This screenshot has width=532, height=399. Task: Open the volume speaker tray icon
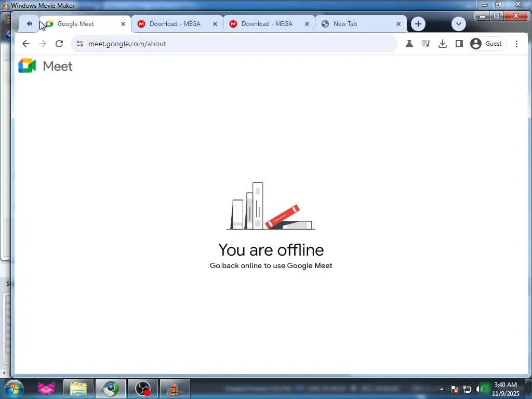pyautogui.click(x=480, y=389)
